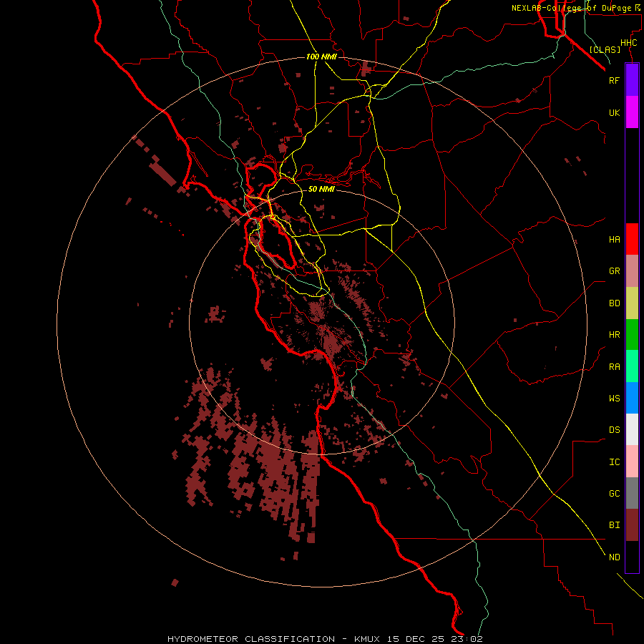Click the HA red legend swatch
The width and height of the screenshot is (644, 644).
click(632, 239)
